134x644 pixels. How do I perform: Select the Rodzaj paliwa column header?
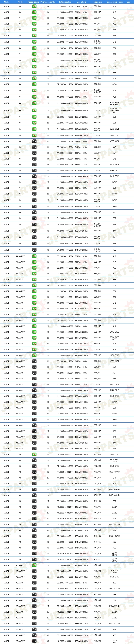33,2
